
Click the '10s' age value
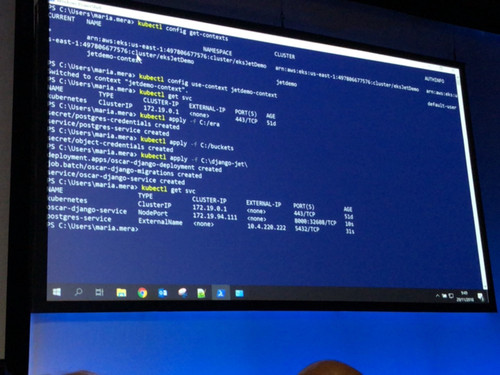[349, 224]
